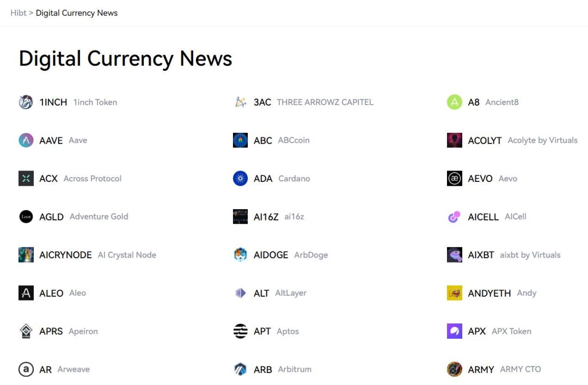588x385 pixels.
Task: Click the AR Arweave circle icon
Action: [26, 369]
